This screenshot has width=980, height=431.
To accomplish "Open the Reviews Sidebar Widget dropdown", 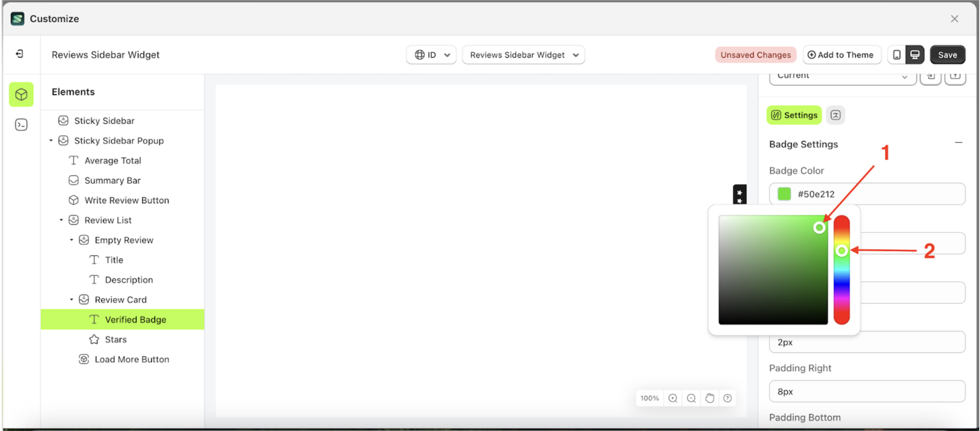I will pos(523,54).
